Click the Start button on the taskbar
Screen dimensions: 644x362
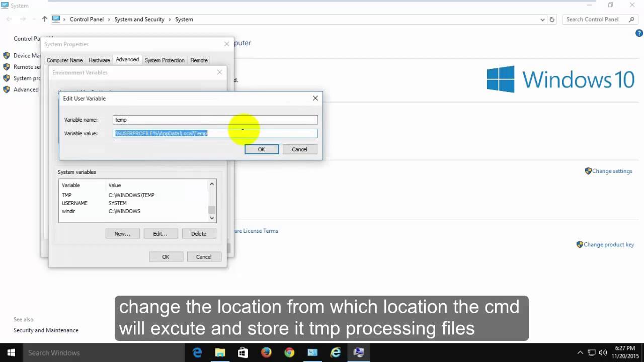[11, 352]
